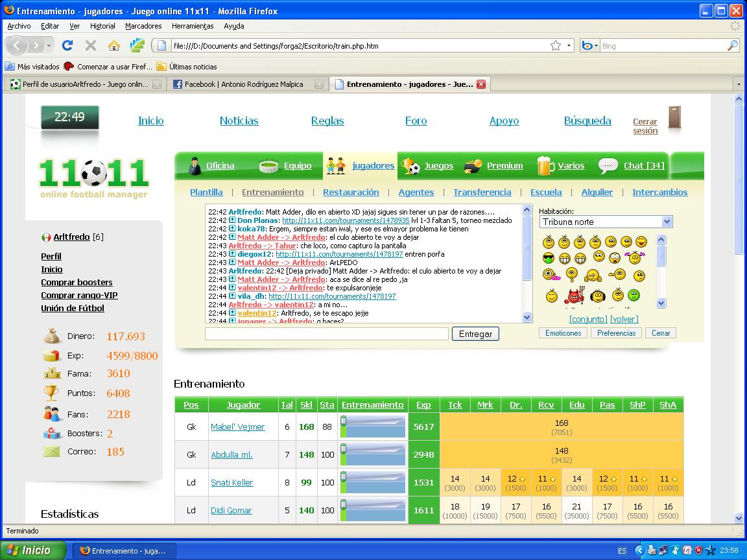Click the chat message input field
747x560 pixels.
[326, 334]
